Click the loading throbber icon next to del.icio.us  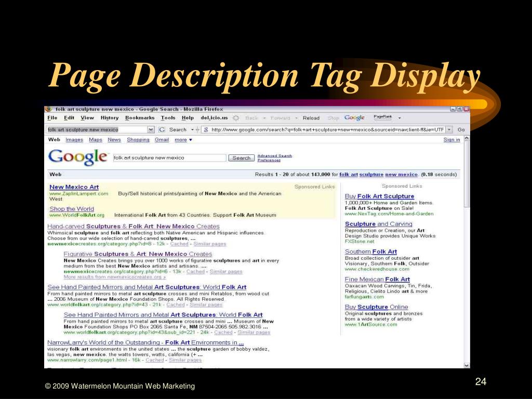236,118
